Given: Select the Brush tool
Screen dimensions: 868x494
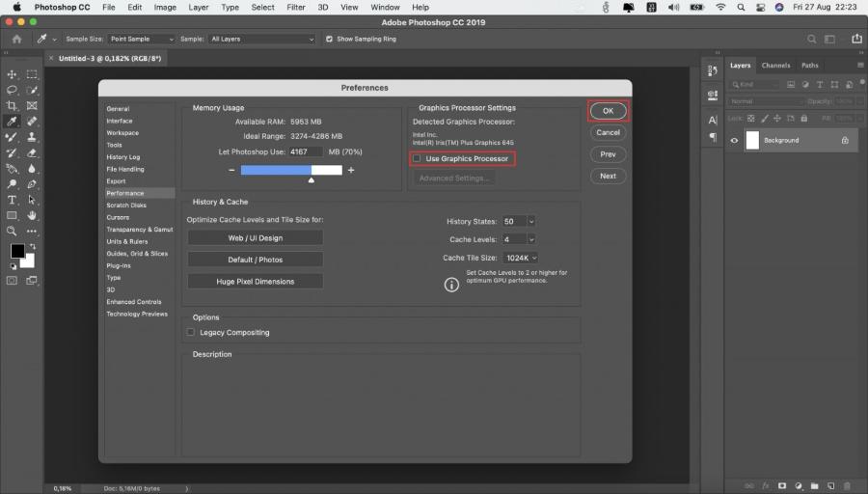Looking at the screenshot, I should coord(12,137).
